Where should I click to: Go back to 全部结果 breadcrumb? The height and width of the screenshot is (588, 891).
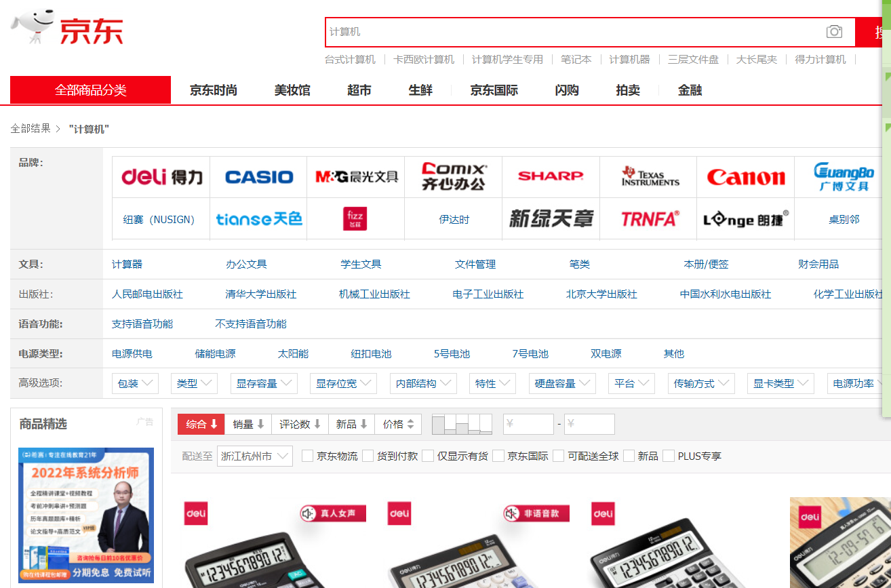pyautogui.click(x=31, y=129)
